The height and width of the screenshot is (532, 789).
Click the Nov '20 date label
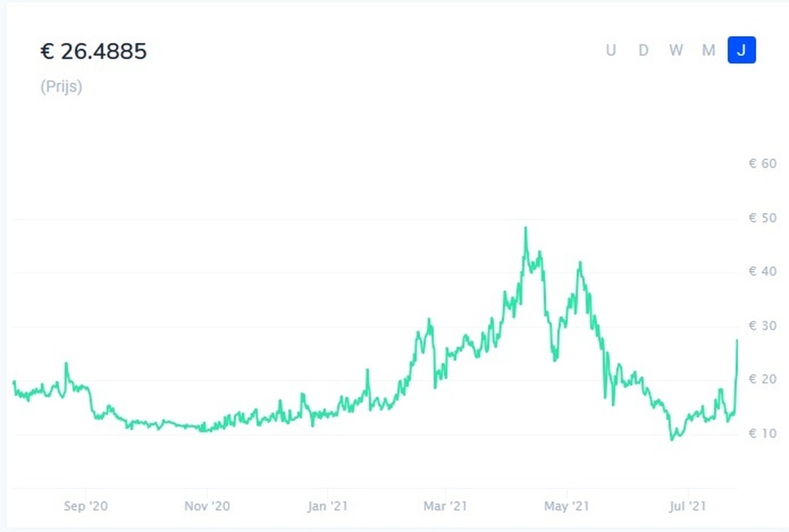(207, 506)
